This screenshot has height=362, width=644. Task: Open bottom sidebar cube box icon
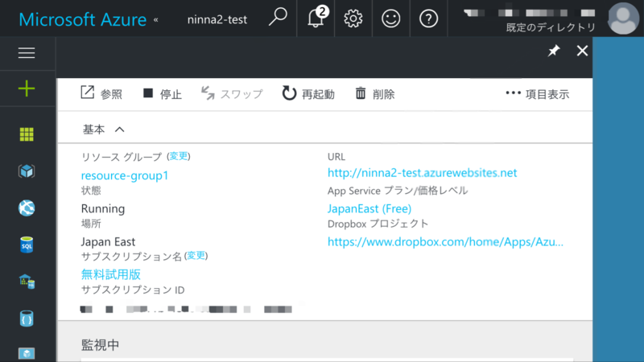27,354
